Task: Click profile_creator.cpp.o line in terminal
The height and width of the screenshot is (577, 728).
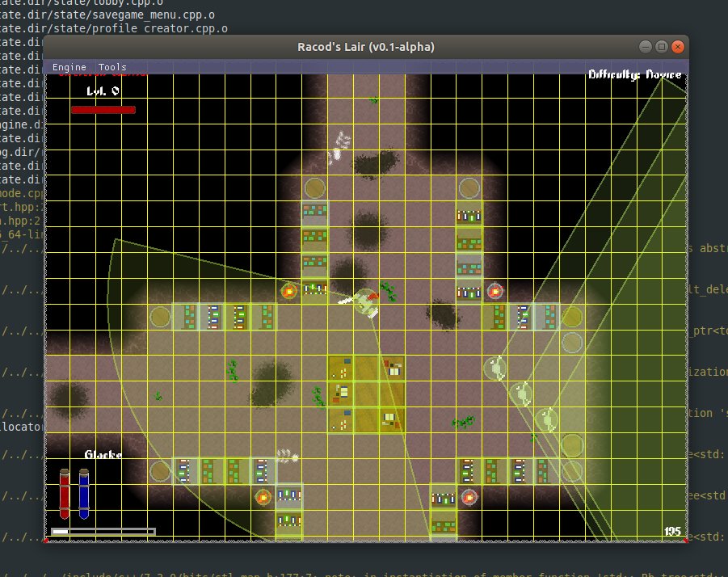Action: (x=114, y=29)
